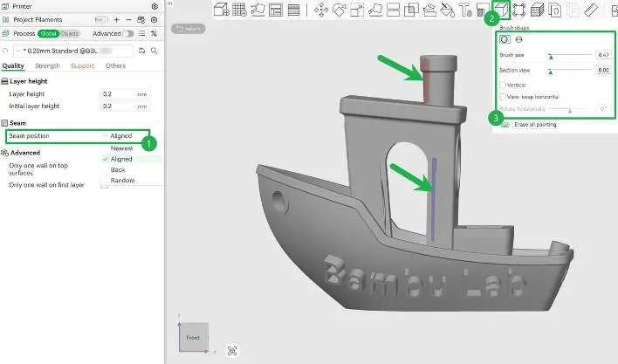This screenshot has height=364, width=618.
Task: Click the Front face of view cube
Action: [193, 337]
